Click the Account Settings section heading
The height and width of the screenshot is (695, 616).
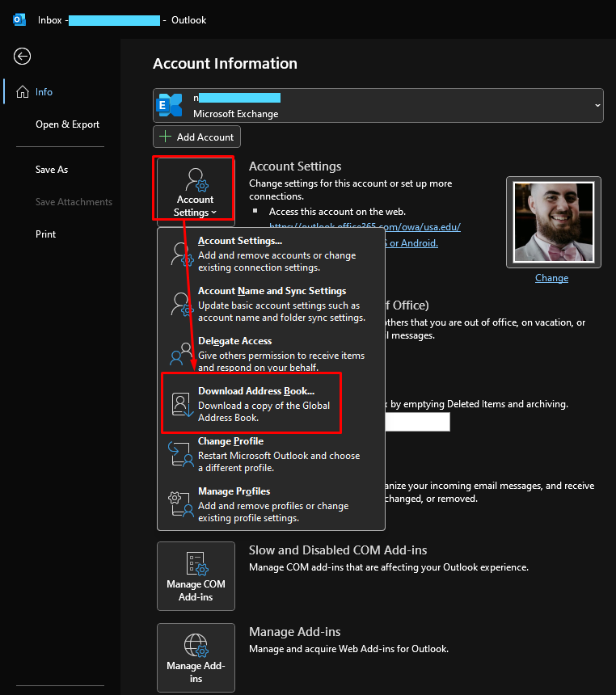tap(295, 166)
